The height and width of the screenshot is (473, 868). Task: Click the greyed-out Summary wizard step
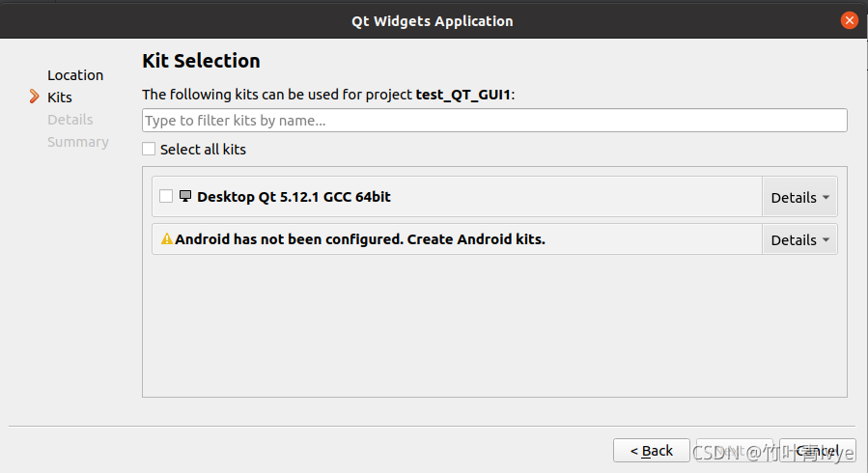pyautogui.click(x=78, y=141)
